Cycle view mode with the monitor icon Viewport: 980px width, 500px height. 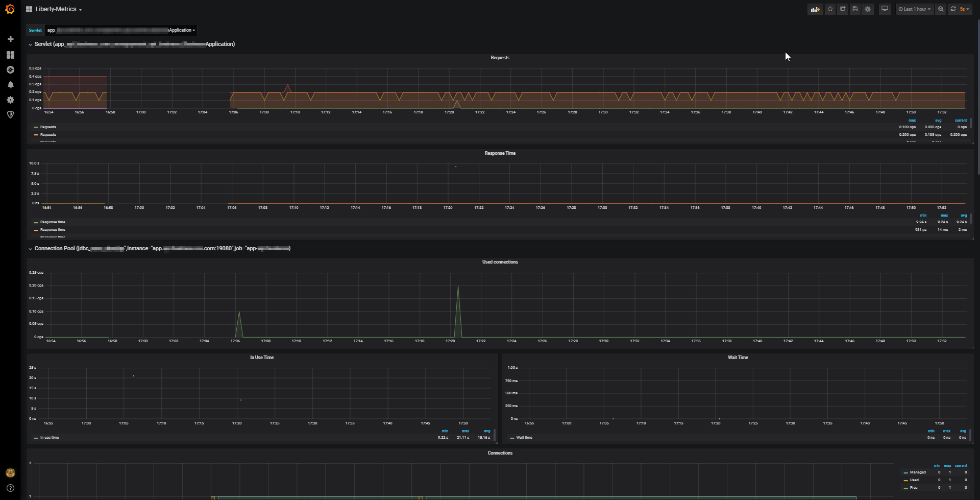click(x=885, y=9)
